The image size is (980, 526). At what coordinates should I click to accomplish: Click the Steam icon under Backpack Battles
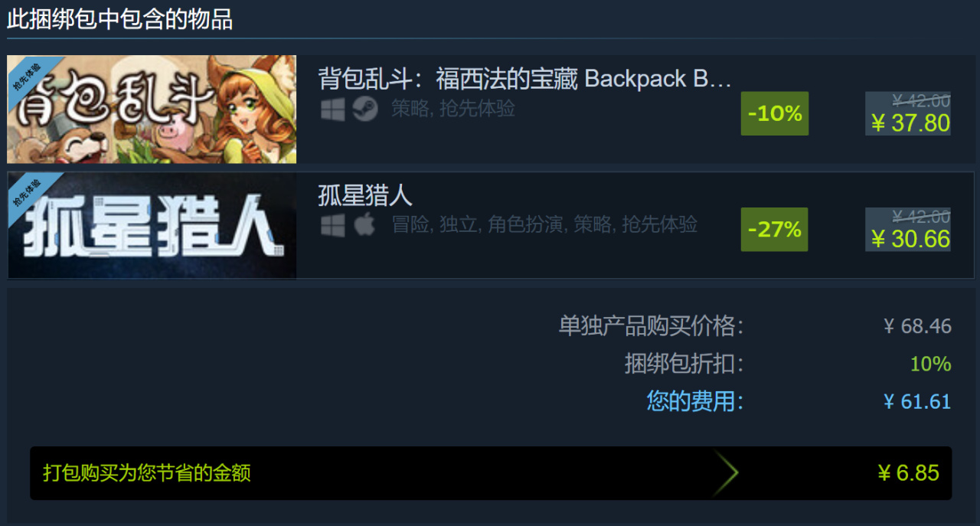click(x=365, y=109)
